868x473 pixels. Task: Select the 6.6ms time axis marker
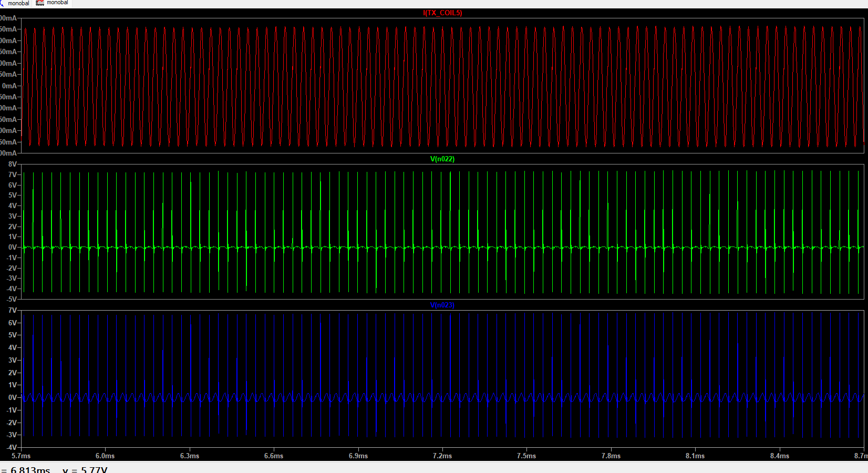274,456
